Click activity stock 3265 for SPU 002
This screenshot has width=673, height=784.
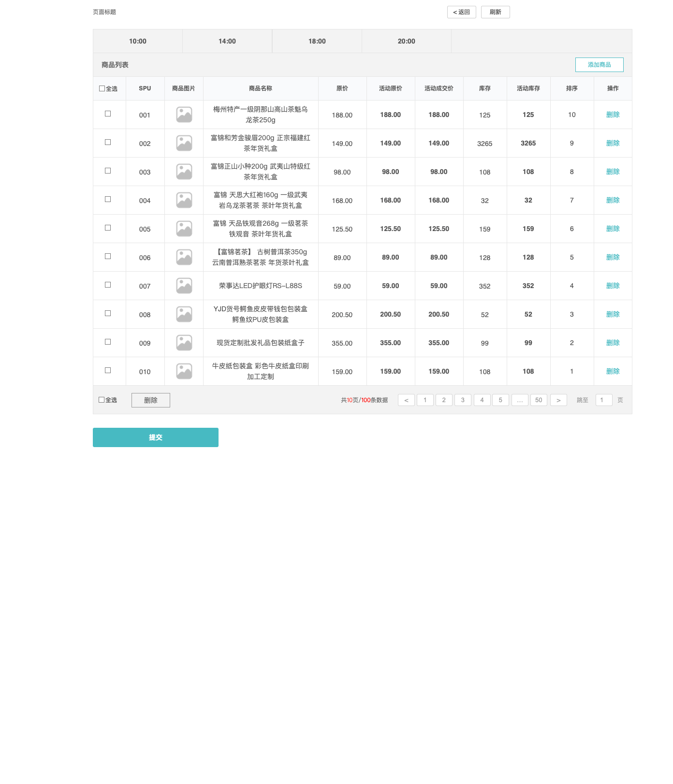[528, 143]
